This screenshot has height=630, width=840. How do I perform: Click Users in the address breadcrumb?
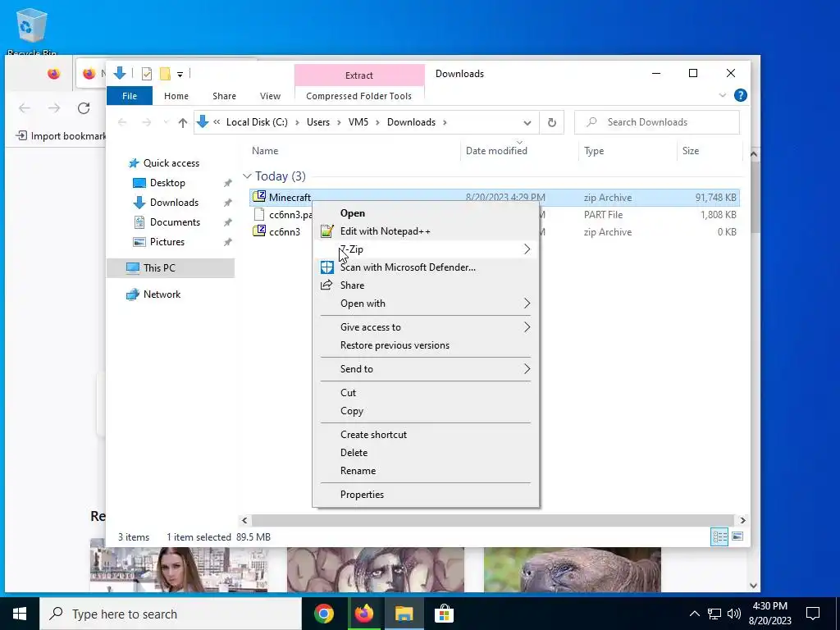[318, 122]
